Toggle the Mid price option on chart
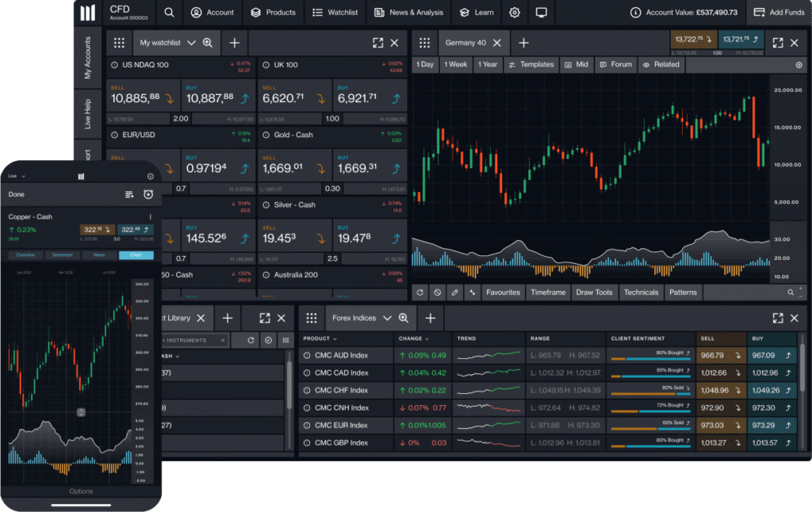Screen dimensions: 812x512 tap(576, 65)
